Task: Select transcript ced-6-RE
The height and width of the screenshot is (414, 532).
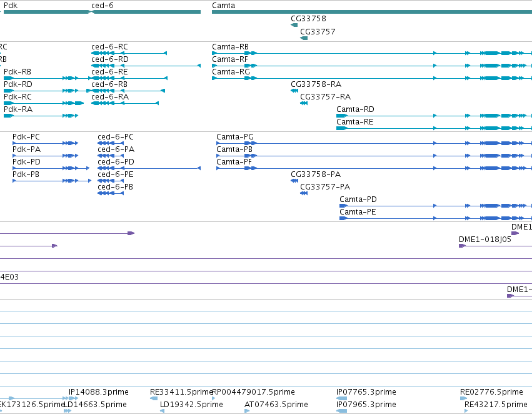Action: [x=129, y=78]
